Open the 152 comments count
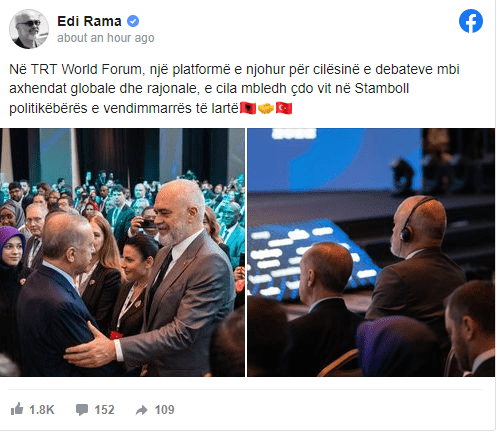This screenshot has height=434, width=497. pos(104,410)
